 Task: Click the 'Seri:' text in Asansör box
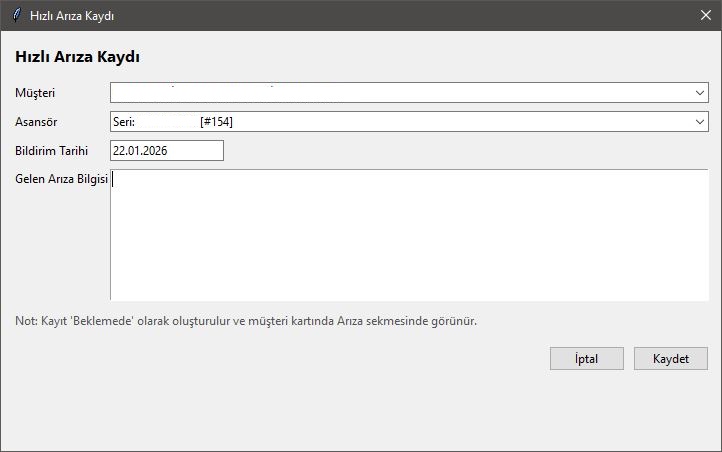coord(125,122)
